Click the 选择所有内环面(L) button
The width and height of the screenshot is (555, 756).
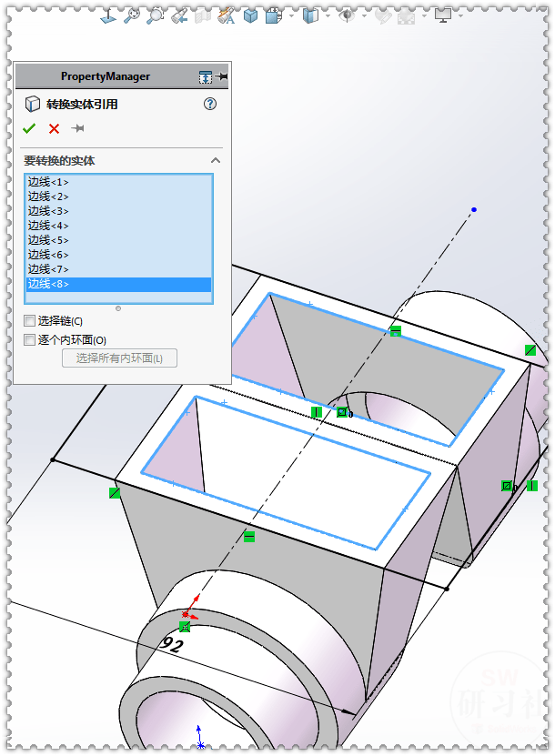[119, 358]
